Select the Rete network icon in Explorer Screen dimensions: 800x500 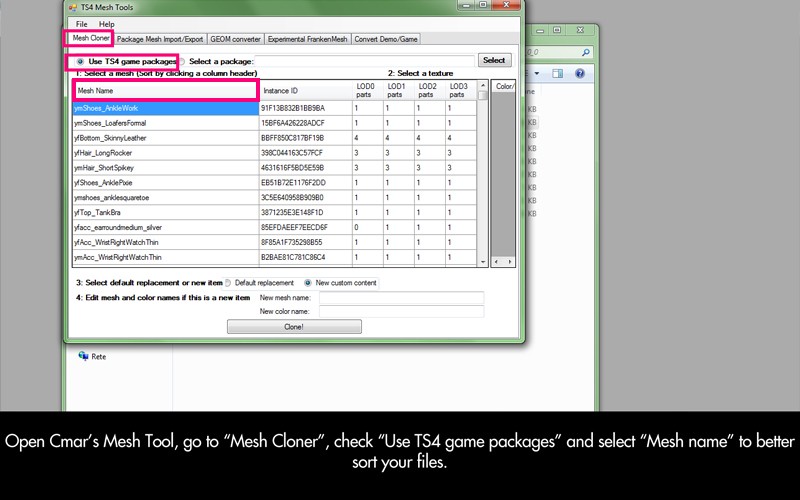tap(83, 356)
